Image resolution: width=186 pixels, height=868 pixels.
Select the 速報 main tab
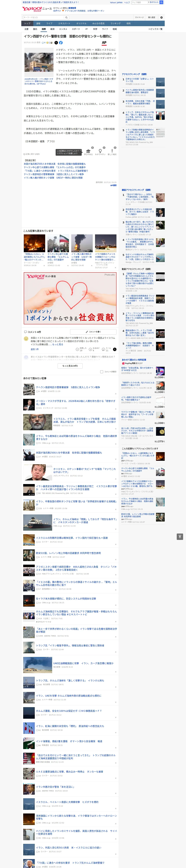tap(38, 24)
